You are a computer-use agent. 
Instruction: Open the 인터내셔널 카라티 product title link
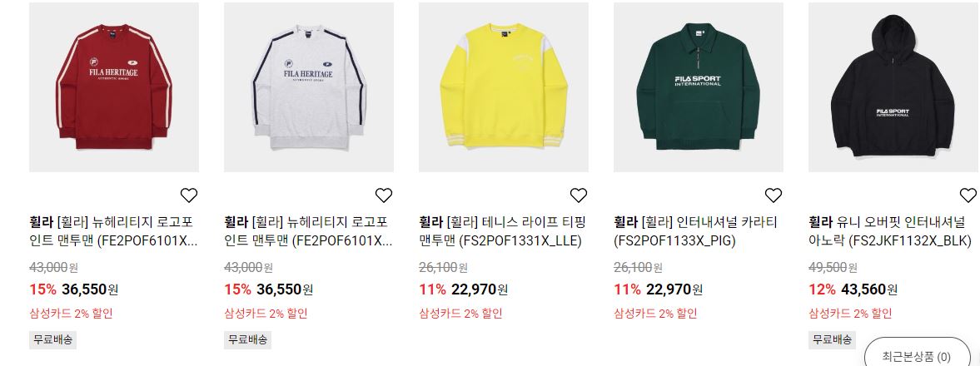(696, 231)
